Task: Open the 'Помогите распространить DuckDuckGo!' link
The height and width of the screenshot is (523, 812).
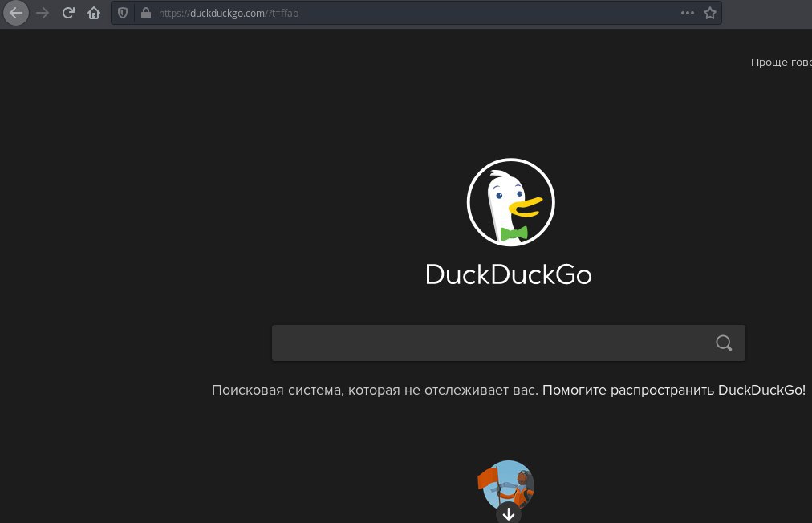Action: click(x=674, y=390)
